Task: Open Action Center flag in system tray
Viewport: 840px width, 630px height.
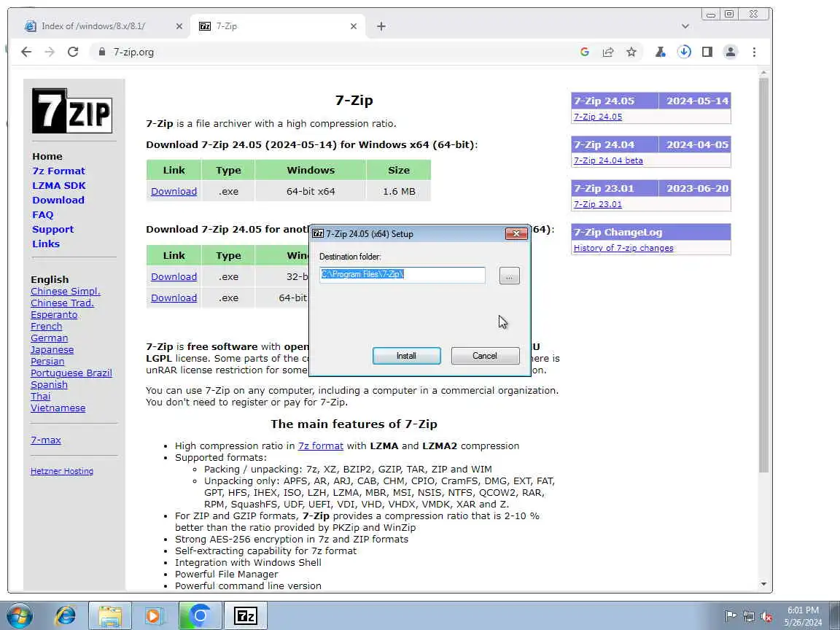Action: (x=730, y=616)
